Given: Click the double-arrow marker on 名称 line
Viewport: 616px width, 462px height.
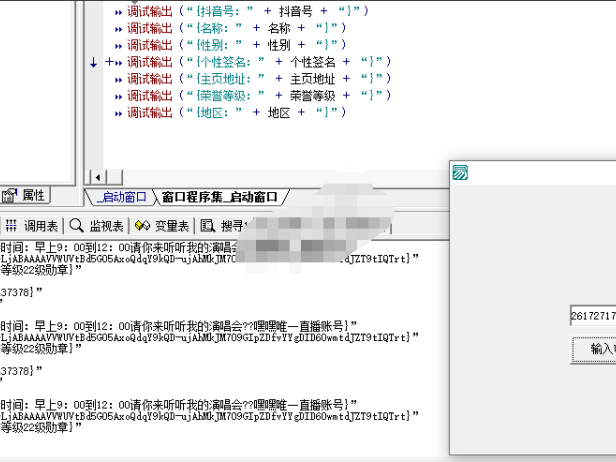Looking at the screenshot, I should pyautogui.click(x=119, y=29).
